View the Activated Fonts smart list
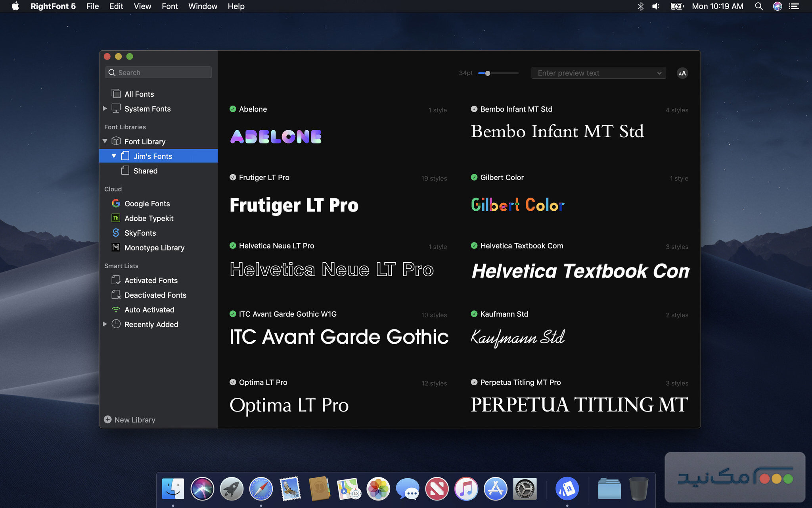The width and height of the screenshot is (812, 508). 151,280
